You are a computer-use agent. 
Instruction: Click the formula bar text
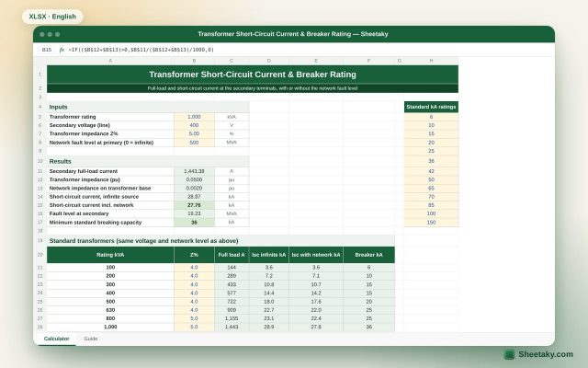141,50
